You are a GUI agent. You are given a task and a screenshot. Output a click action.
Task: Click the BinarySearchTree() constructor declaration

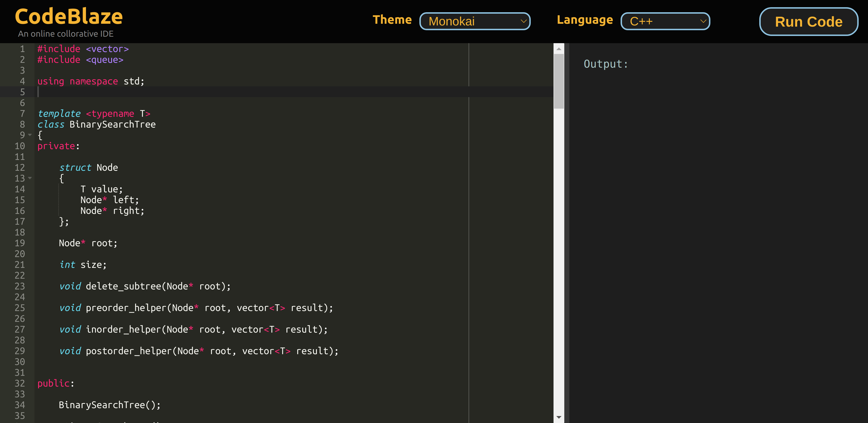pos(109,405)
